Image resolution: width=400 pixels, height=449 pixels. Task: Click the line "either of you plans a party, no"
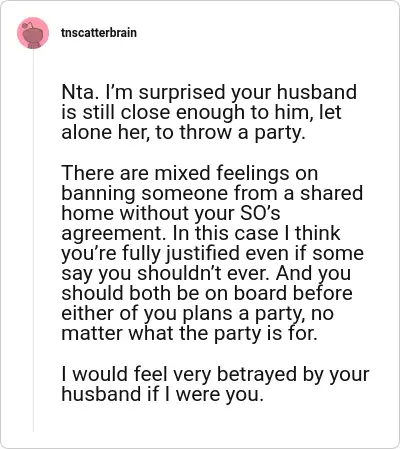pyautogui.click(x=197, y=314)
